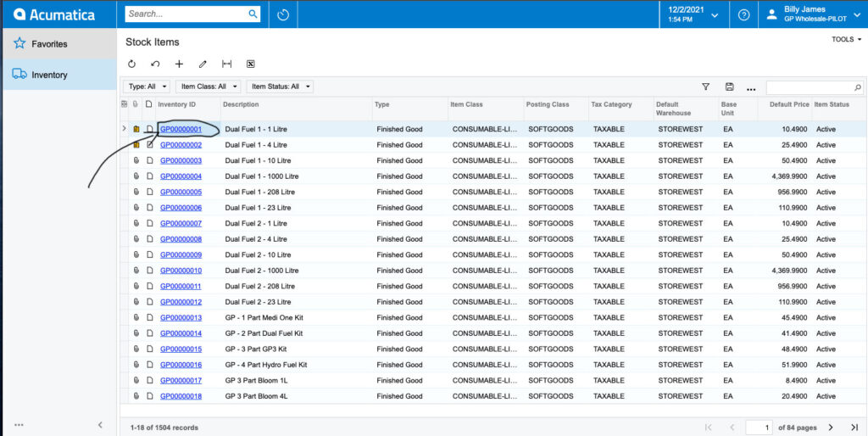
Task: Jump to the last page arrow
Action: 854,428
